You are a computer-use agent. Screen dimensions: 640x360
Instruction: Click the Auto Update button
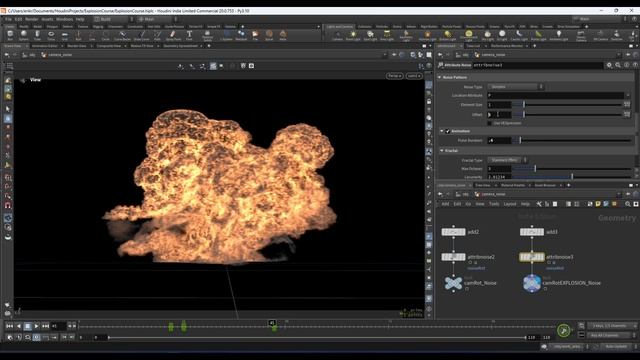coord(616,347)
